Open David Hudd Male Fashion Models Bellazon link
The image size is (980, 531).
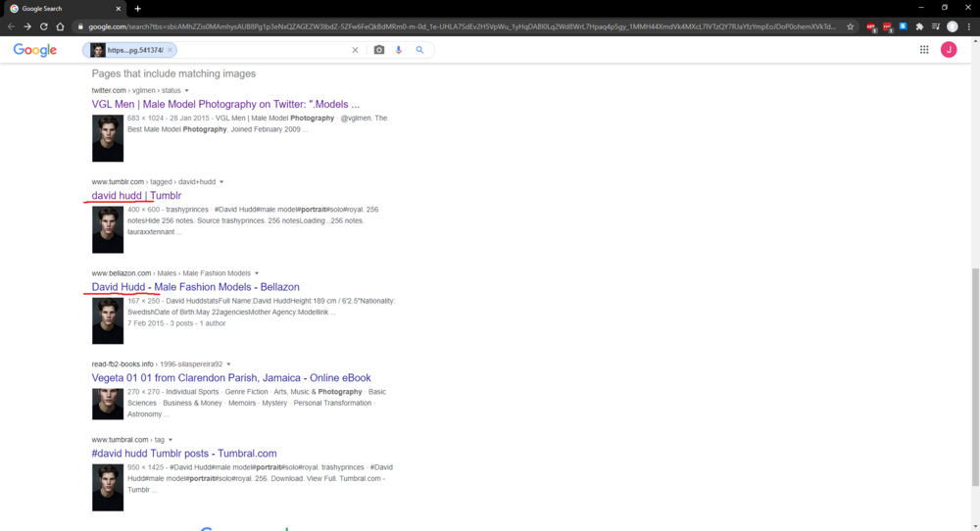coord(196,287)
